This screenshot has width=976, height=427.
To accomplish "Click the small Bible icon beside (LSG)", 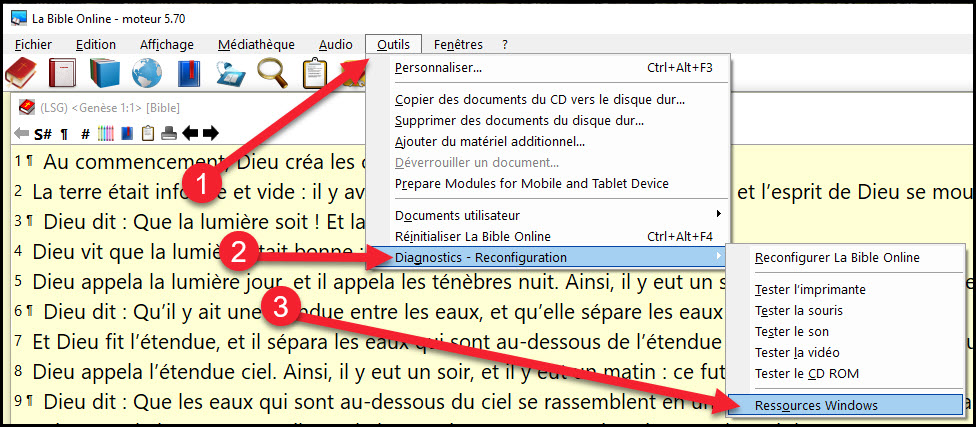I will click(27, 107).
